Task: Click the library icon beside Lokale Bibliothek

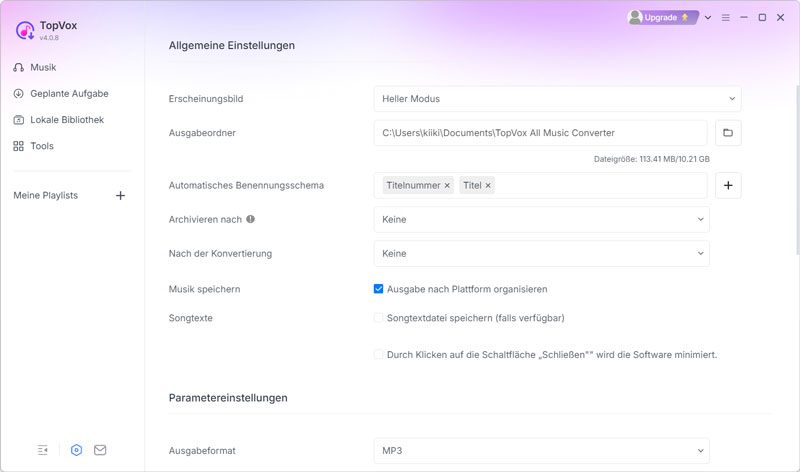Action: point(18,120)
